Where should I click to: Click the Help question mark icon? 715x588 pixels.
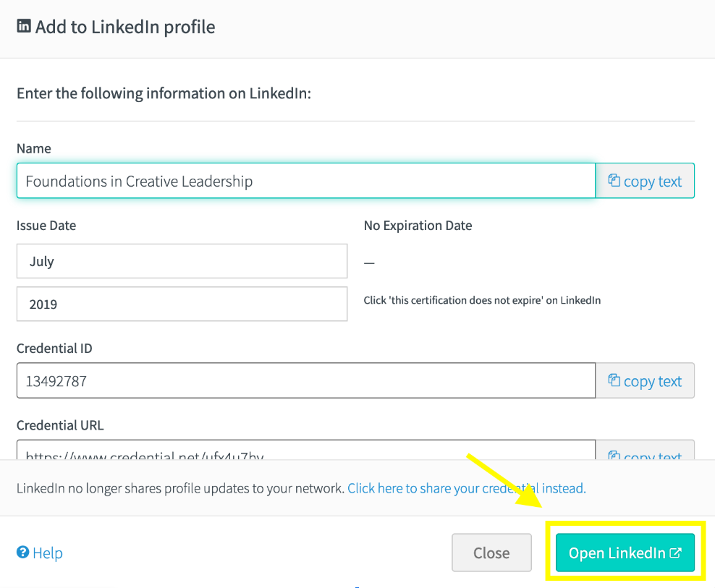(x=23, y=552)
